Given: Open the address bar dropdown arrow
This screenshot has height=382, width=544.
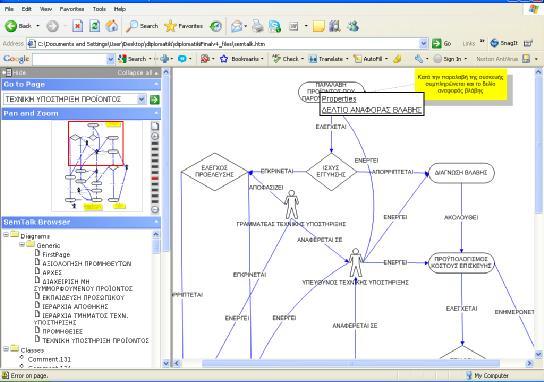Looking at the screenshot, I should pos(423,44).
